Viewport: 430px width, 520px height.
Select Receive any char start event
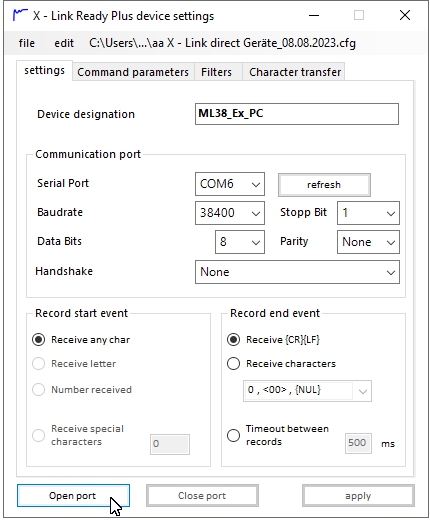[39, 340]
